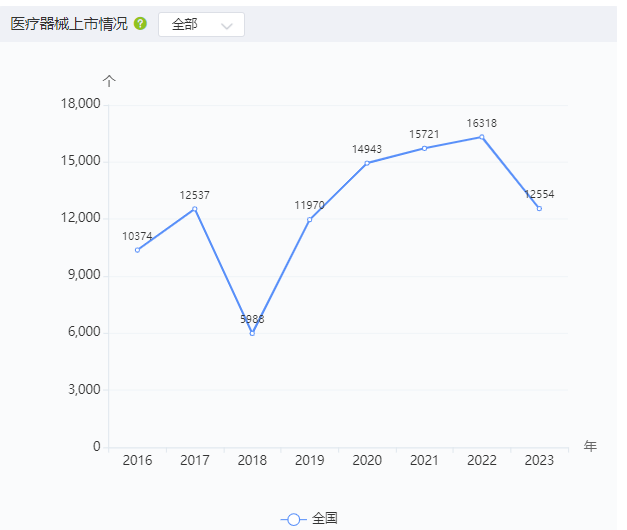The image size is (627, 530).
Task: Click the 2016 data point labeled 10374
Action: point(138,250)
